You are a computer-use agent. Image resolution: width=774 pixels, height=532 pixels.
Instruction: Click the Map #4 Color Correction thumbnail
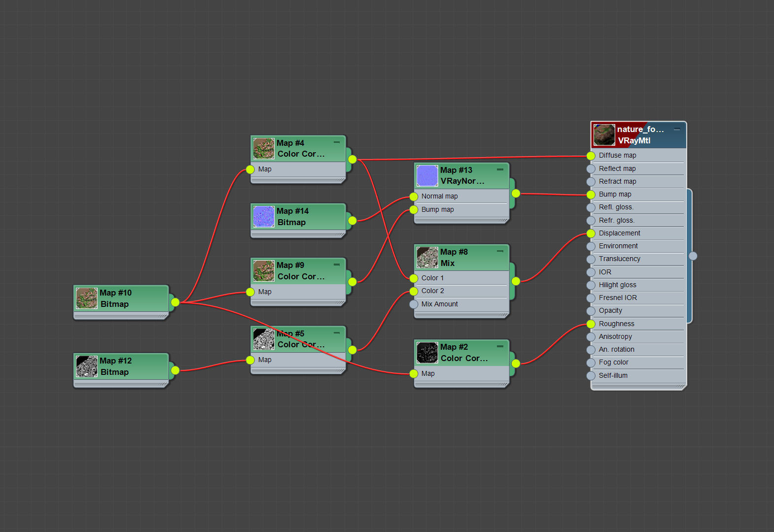click(264, 148)
